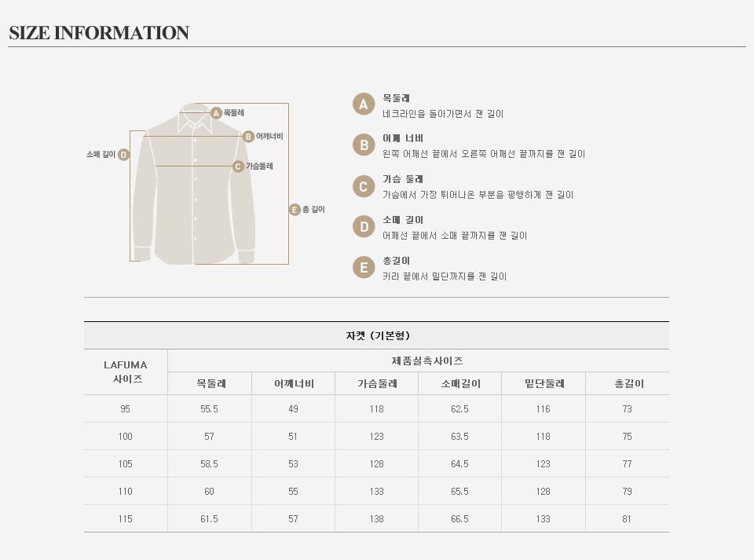This screenshot has height=560, width=754.
Task: Click the small C marker on the shirt chest
Action: click(x=238, y=167)
